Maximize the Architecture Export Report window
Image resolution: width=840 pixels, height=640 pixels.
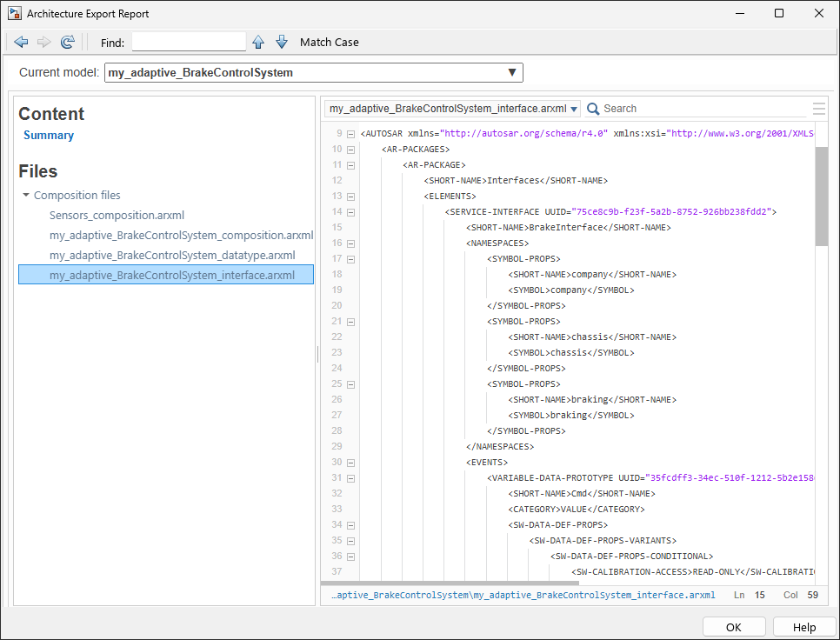(779, 13)
